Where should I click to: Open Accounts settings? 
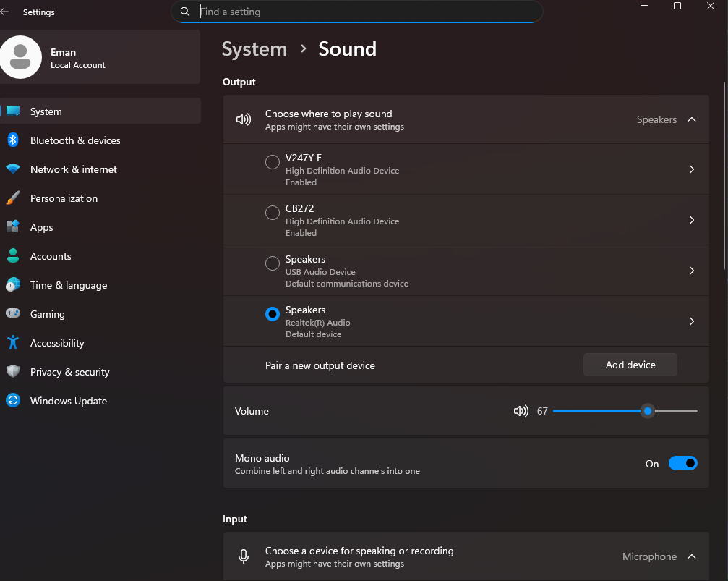point(100,255)
